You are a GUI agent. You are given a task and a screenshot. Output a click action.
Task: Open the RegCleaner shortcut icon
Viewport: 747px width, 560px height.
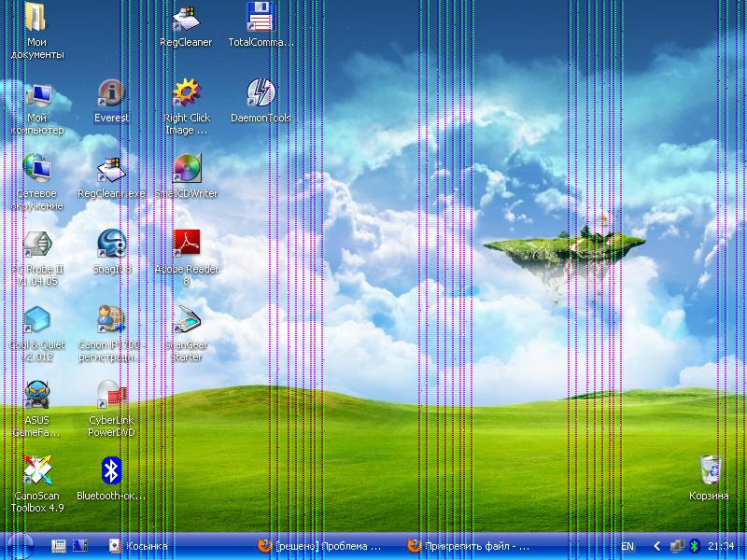click(x=187, y=19)
